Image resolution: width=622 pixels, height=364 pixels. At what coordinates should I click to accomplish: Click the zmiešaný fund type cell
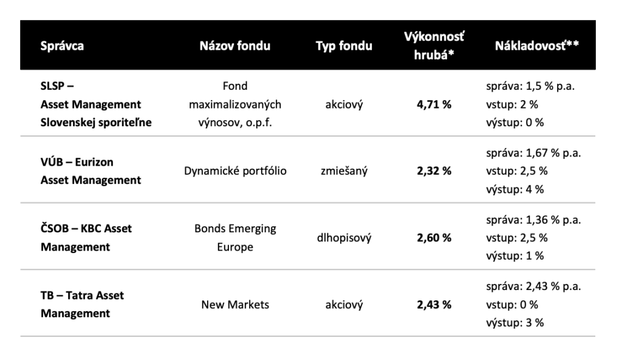[x=344, y=171]
